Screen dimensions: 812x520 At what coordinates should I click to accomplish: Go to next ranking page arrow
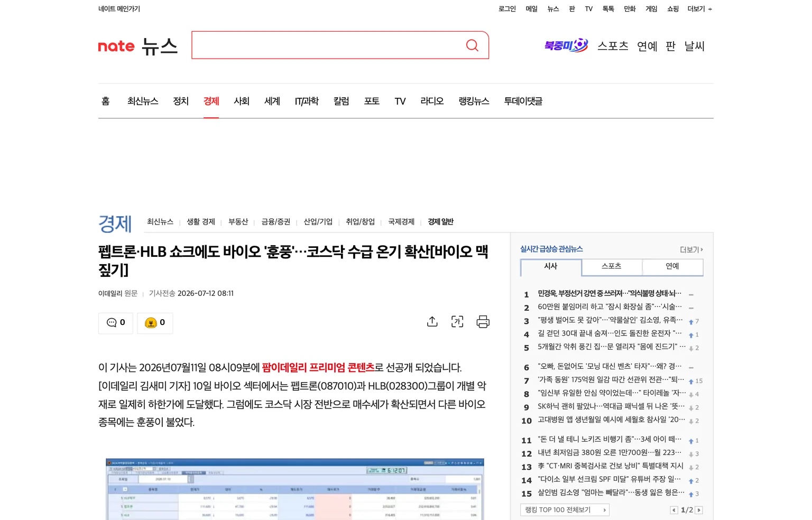(699, 510)
